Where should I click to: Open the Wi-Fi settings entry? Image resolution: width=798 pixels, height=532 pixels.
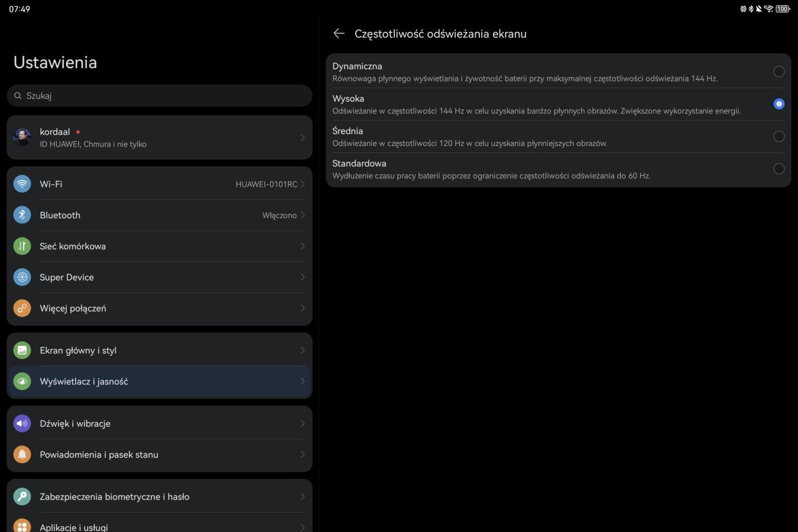pos(160,184)
